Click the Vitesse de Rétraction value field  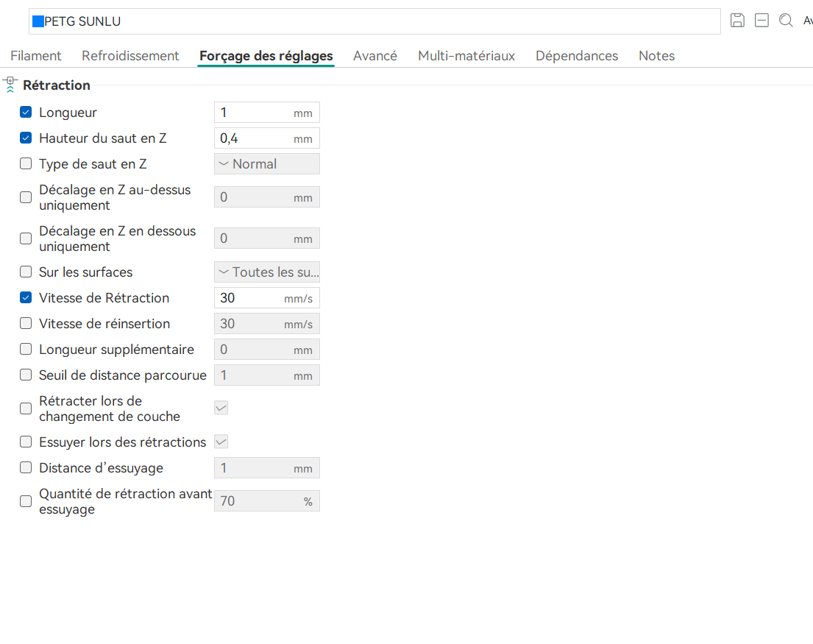[250, 298]
